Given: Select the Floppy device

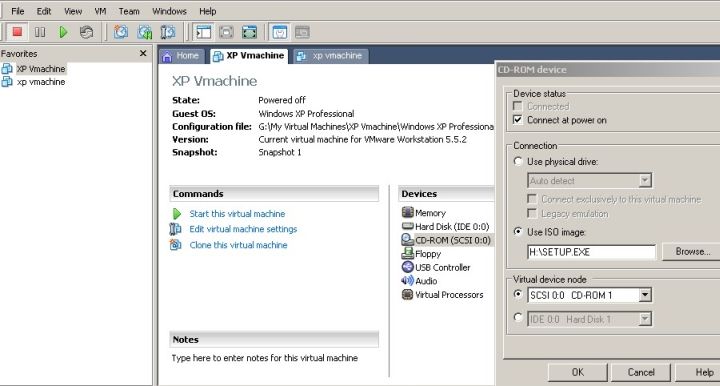Looking at the screenshot, I should pyautogui.click(x=421, y=253).
